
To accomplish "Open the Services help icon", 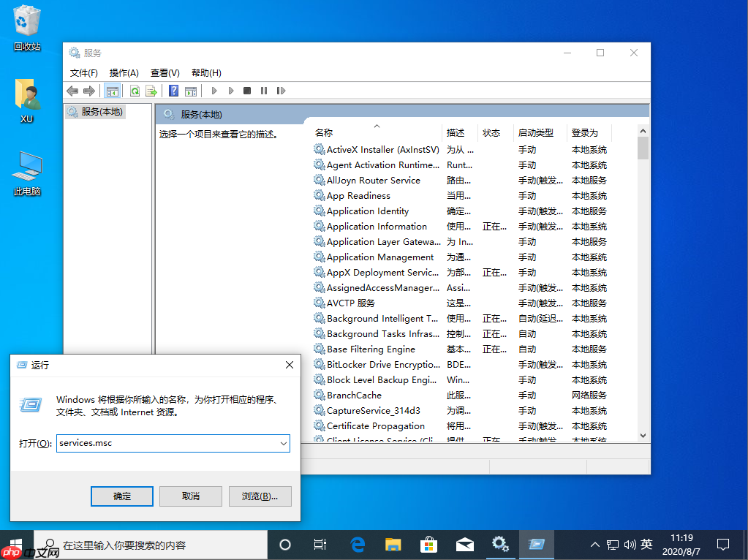I will point(173,91).
